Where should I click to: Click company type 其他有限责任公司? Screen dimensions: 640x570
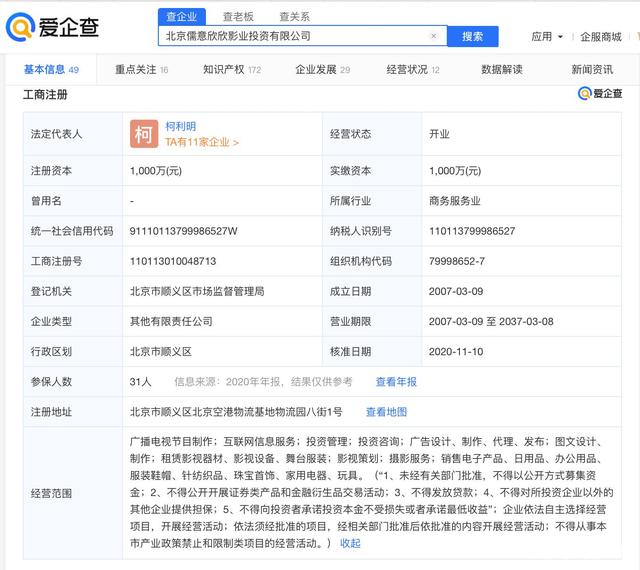tap(171, 321)
